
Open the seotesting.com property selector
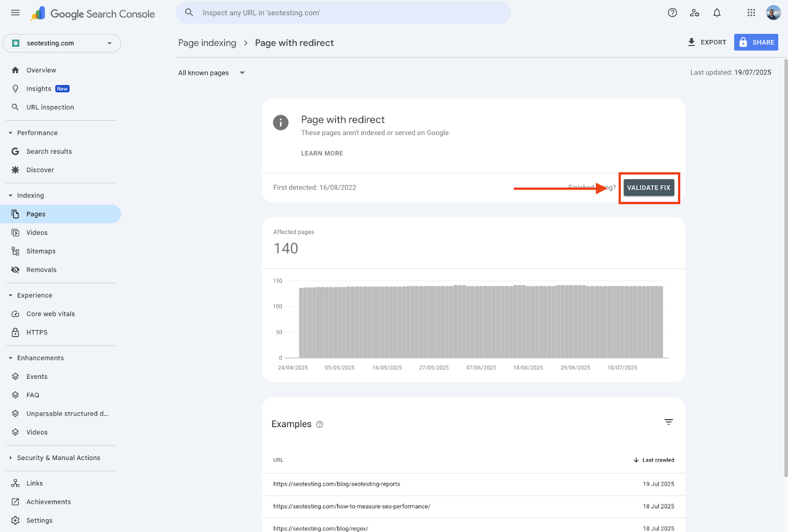(62, 43)
